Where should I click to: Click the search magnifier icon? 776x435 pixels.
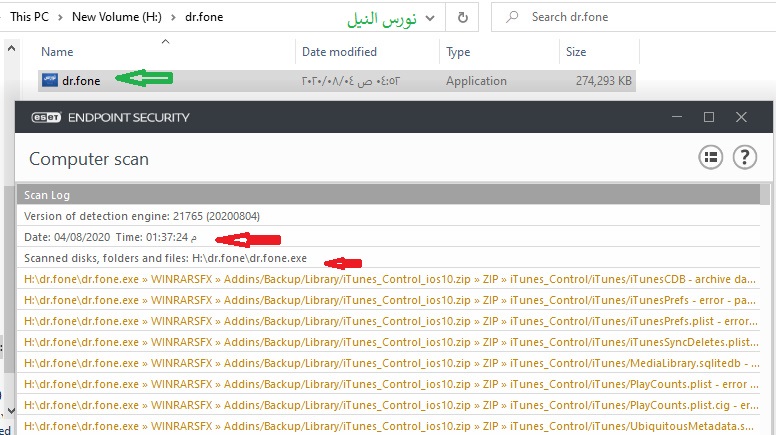coord(511,17)
